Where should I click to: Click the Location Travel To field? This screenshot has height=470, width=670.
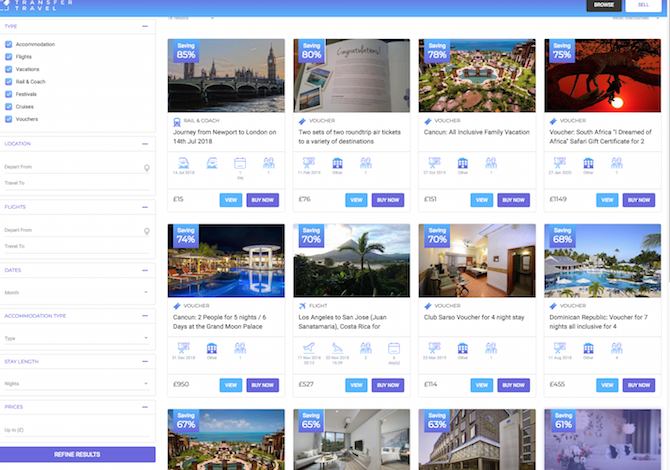pos(76,183)
